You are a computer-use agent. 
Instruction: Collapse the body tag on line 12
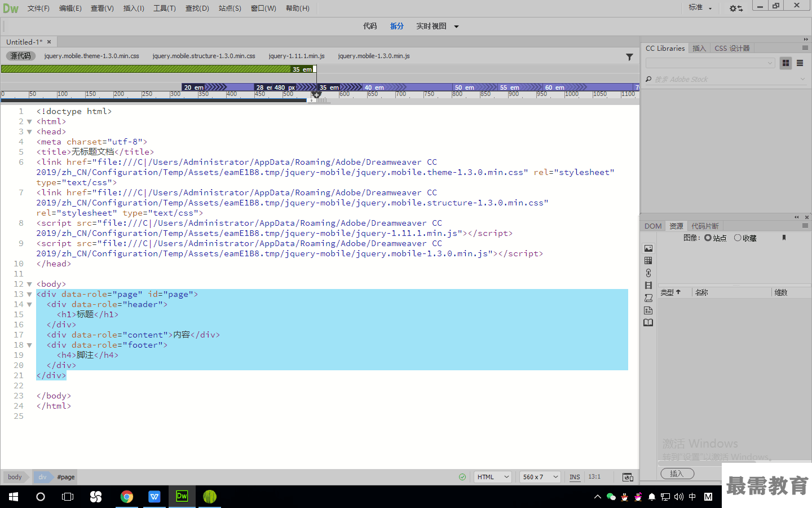29,284
